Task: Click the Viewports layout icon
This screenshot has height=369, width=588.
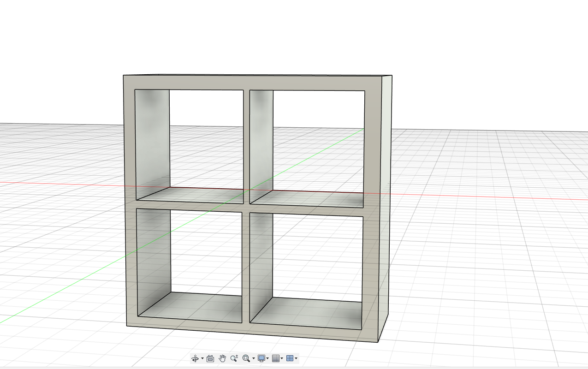Action: tap(290, 358)
